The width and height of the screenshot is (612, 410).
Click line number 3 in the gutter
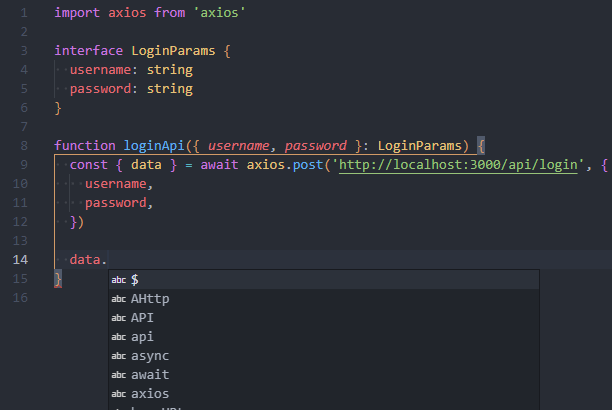coord(24,51)
